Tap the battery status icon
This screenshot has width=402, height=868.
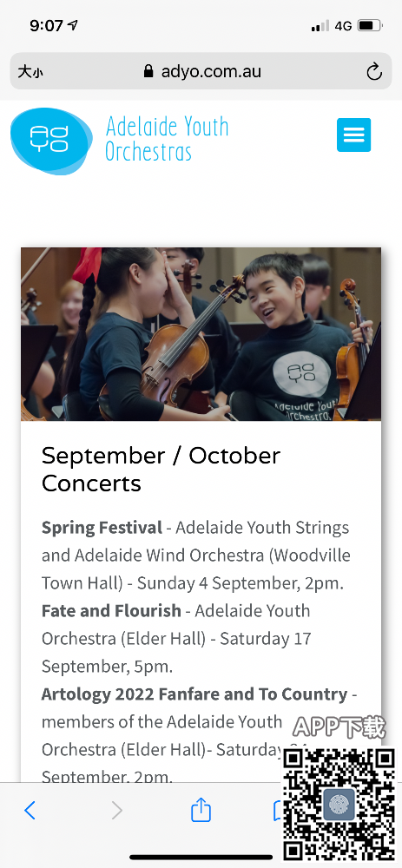coord(370,25)
